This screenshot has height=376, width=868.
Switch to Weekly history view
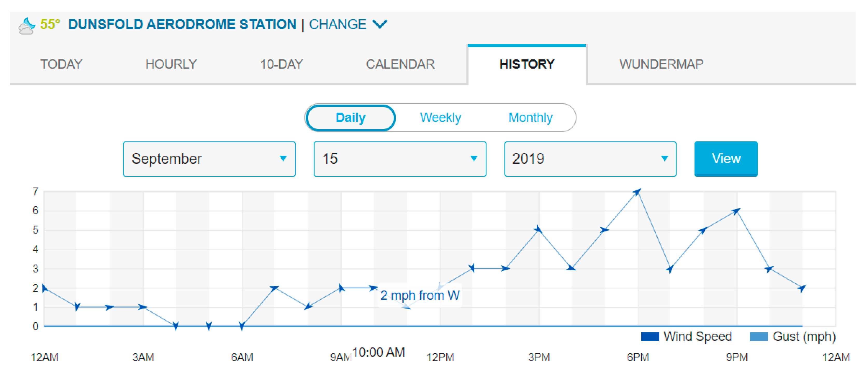tap(440, 118)
